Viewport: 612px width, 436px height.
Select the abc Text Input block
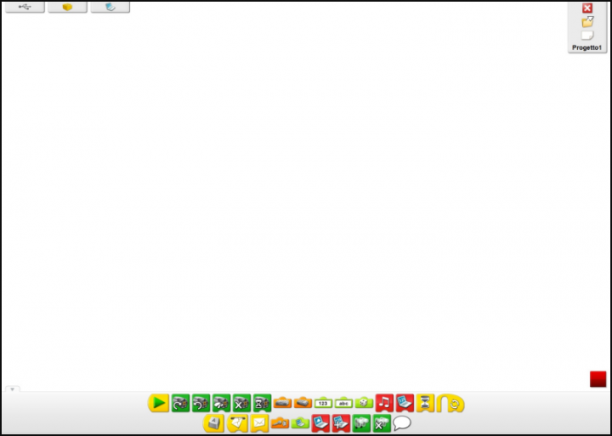point(343,402)
